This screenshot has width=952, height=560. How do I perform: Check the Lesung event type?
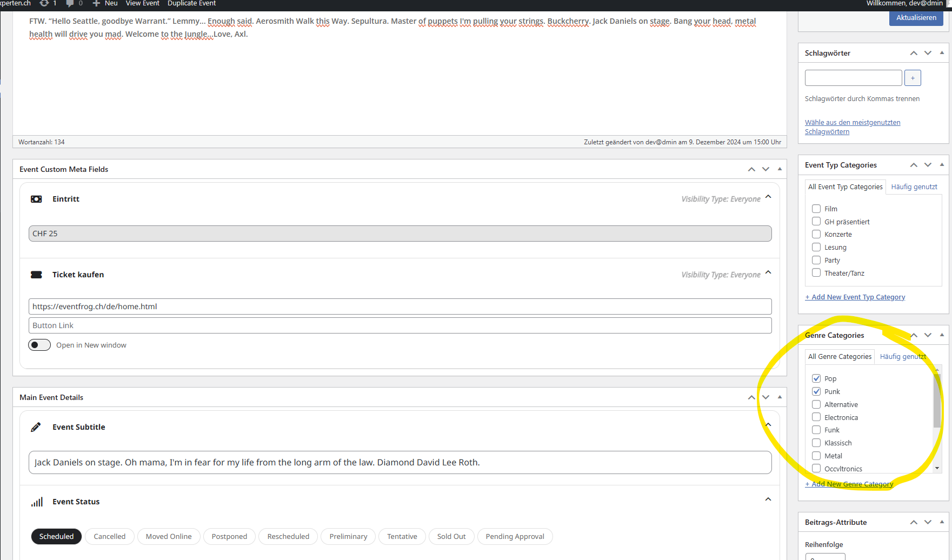[x=816, y=247]
